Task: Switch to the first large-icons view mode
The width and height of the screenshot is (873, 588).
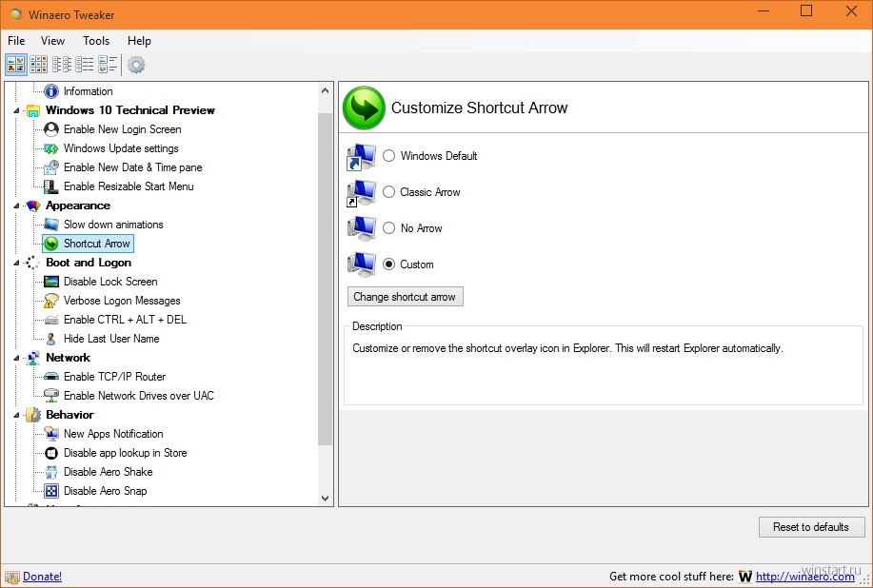Action: click(x=16, y=65)
